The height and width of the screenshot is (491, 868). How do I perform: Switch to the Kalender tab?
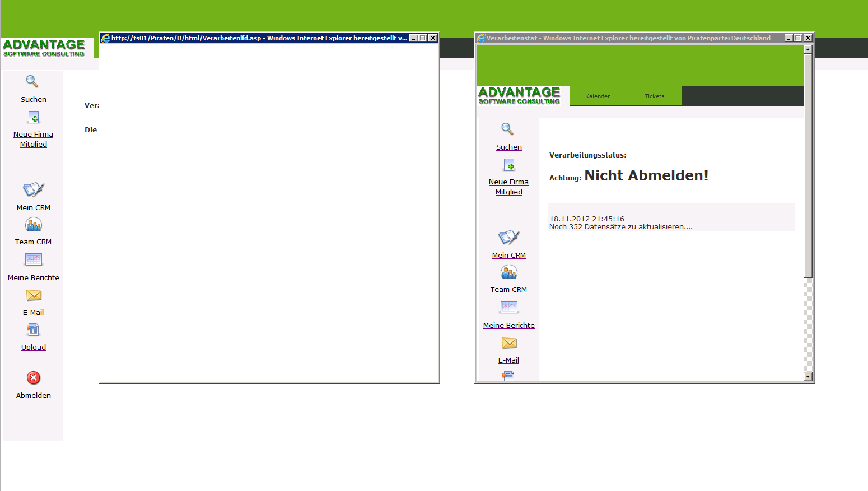(x=598, y=96)
